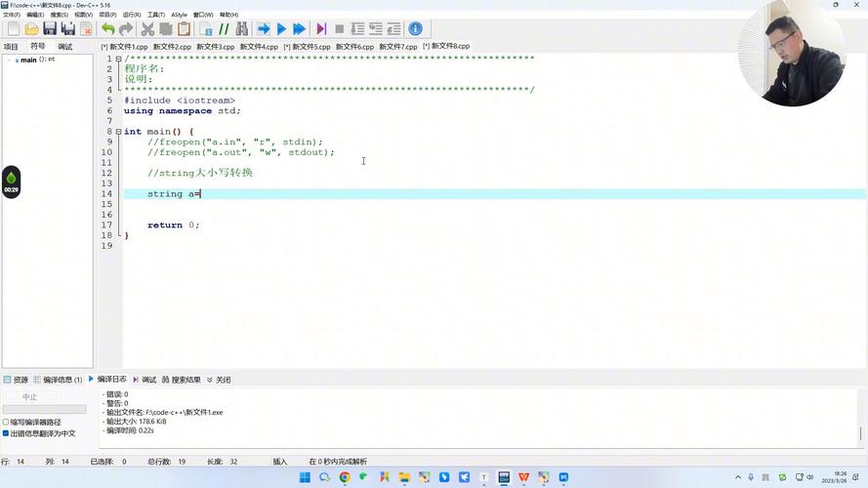Collapse the main function fold at line 8
Image resolution: width=868 pixels, height=488 pixels.
coord(118,132)
